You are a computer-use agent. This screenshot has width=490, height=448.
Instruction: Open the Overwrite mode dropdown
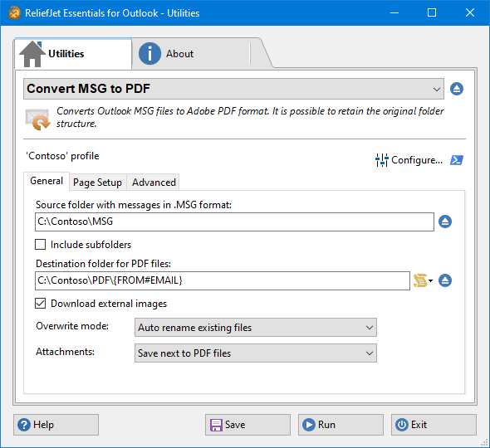[256, 328]
